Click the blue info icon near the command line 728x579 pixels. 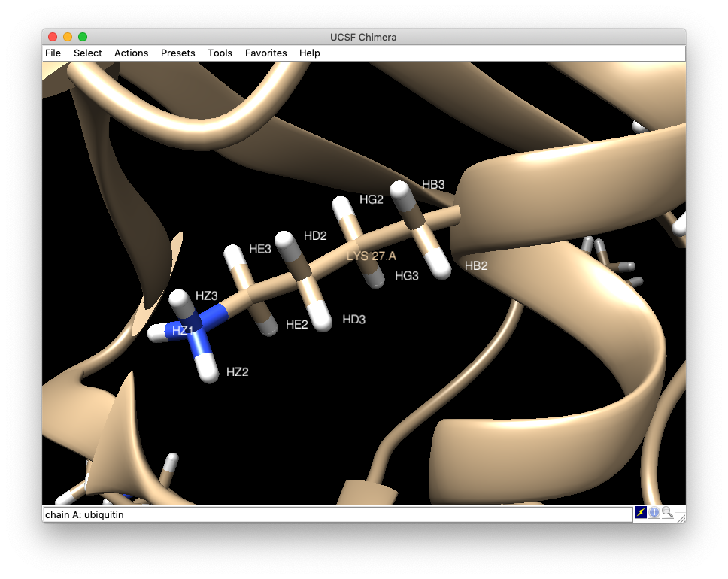pyautogui.click(x=653, y=513)
